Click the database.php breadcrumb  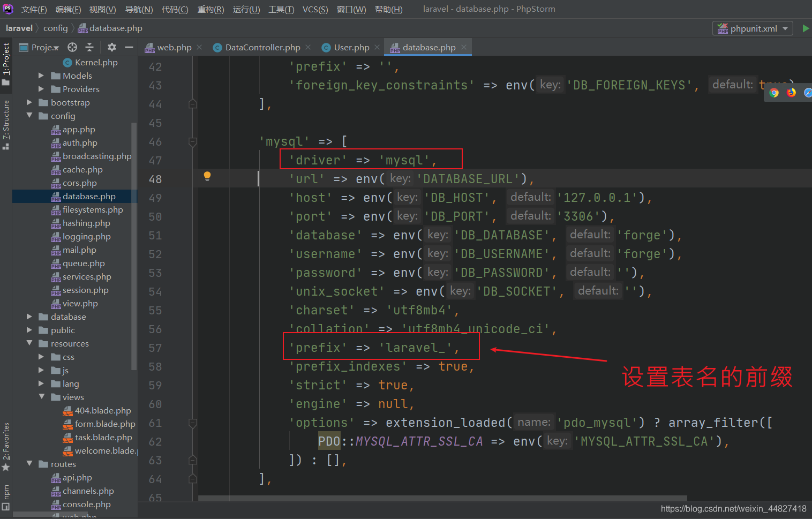pyautogui.click(x=110, y=28)
